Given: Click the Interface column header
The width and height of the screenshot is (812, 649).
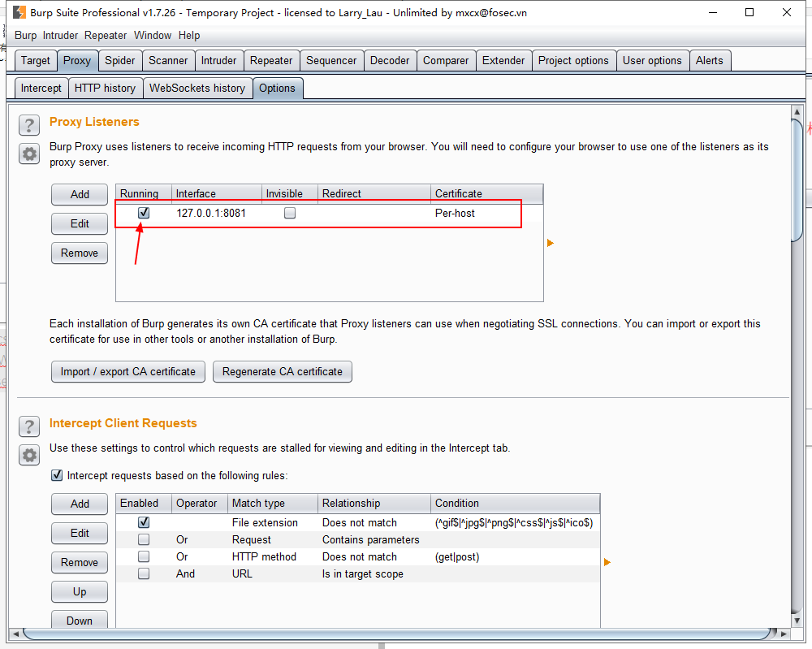Looking at the screenshot, I should (217, 193).
